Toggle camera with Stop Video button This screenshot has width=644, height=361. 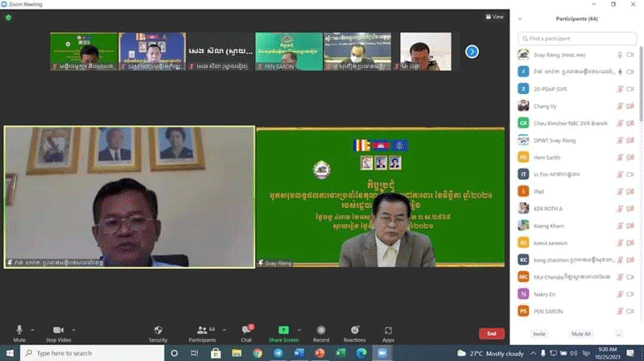pyautogui.click(x=59, y=332)
